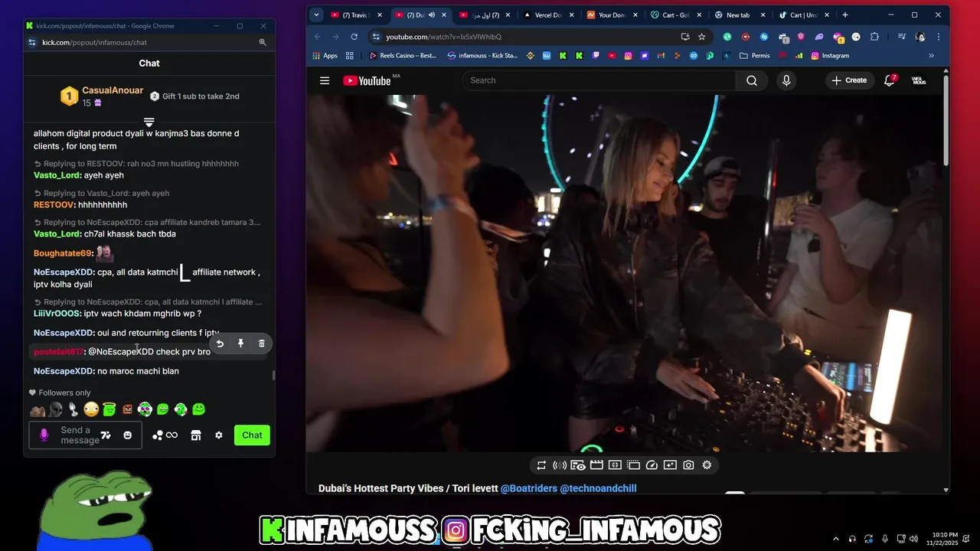Open the YouTube guide hamburger menu
Viewport: 980px width, 551px height.
click(x=325, y=80)
